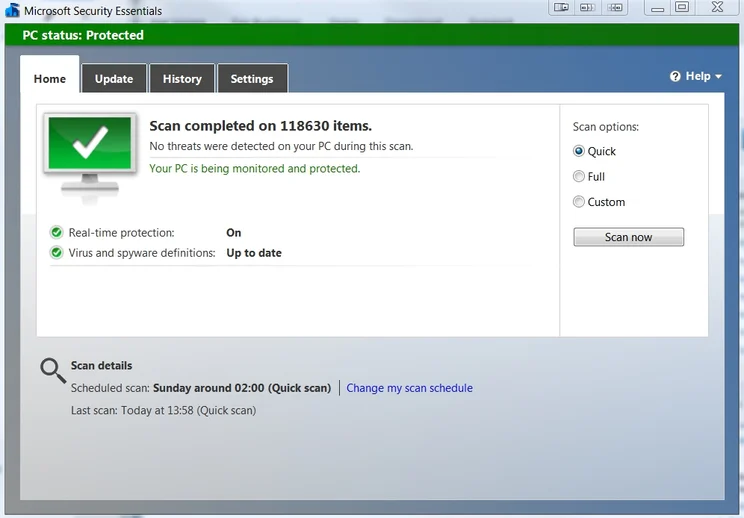Click 'Your PC is being monitored and protected.' text
The image size is (744, 518).
[x=255, y=168]
